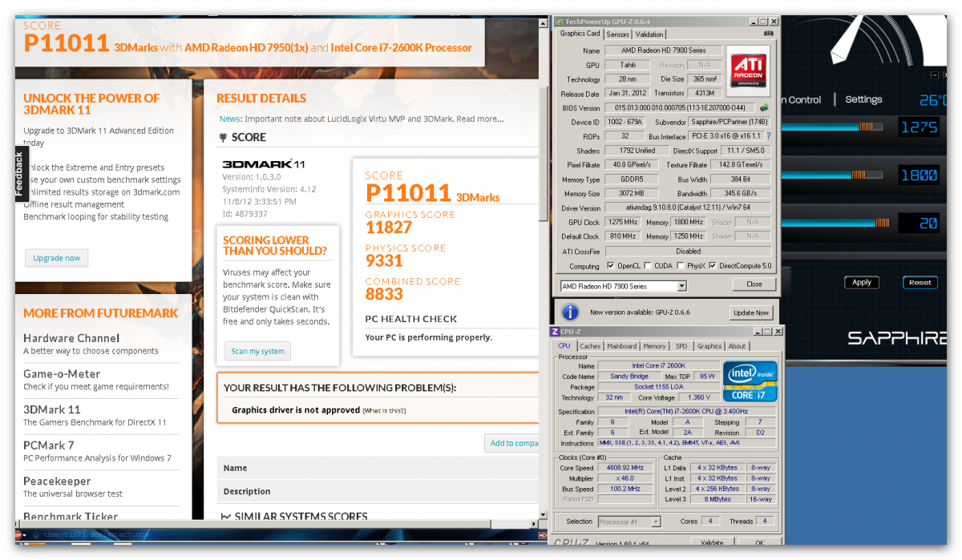Open the AMD Radeon HD 7900 Series dropdown
The image size is (962, 560).
[x=623, y=286]
